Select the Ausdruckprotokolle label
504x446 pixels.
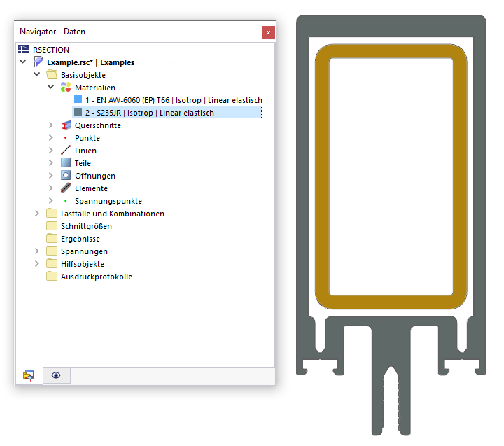97,277
